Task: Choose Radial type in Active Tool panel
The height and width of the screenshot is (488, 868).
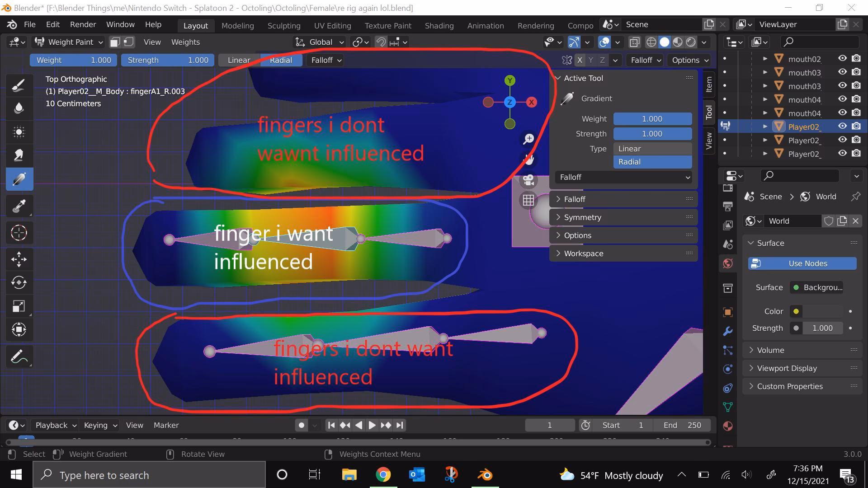Action: pos(652,162)
